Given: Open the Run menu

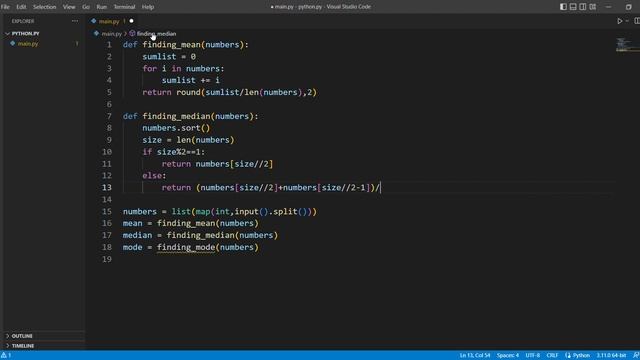Looking at the screenshot, I should (102, 7).
